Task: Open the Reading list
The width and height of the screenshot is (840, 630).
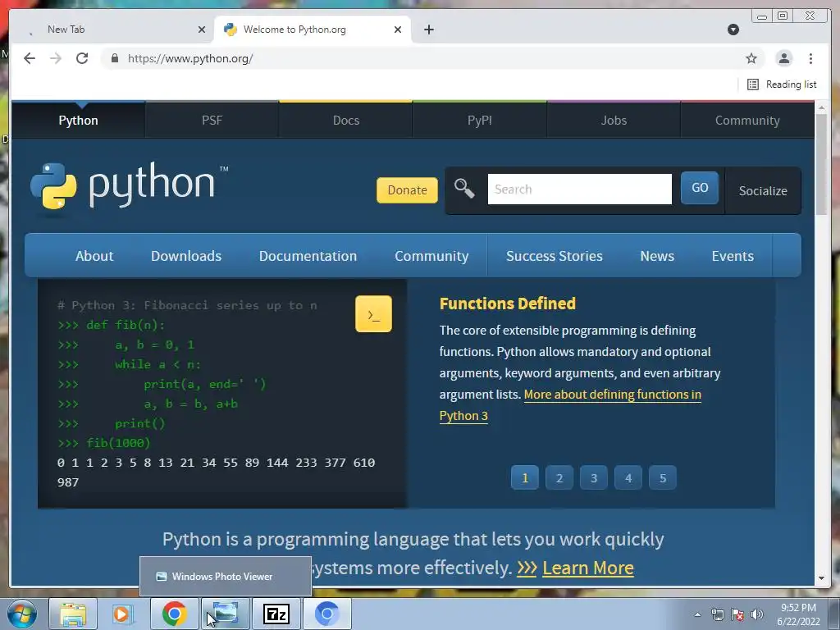Action: point(782,84)
